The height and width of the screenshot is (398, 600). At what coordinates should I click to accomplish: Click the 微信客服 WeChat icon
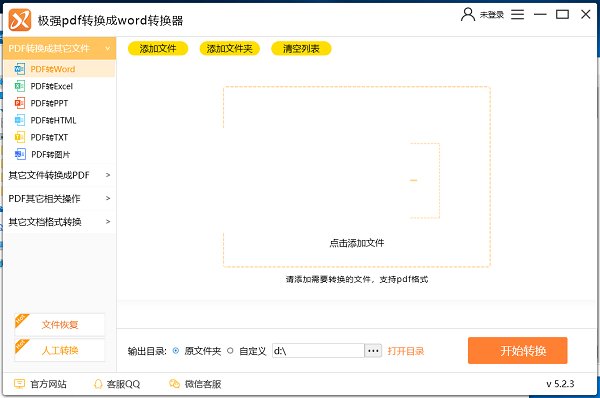pos(174,383)
